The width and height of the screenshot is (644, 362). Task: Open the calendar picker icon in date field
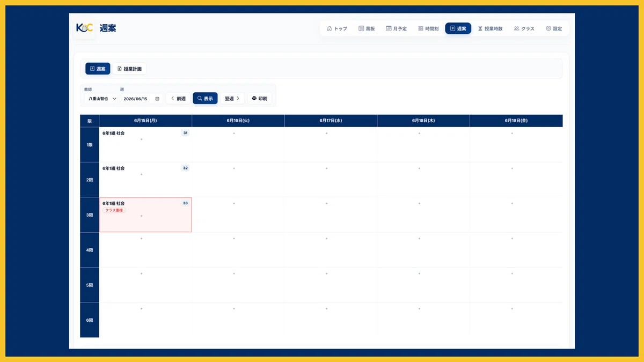click(x=157, y=99)
